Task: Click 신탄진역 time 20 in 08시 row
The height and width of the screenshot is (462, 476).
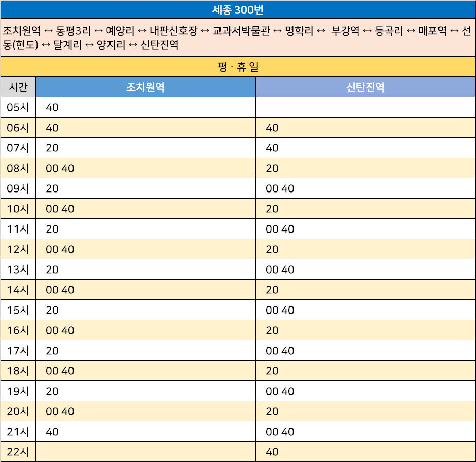Action: point(272,168)
